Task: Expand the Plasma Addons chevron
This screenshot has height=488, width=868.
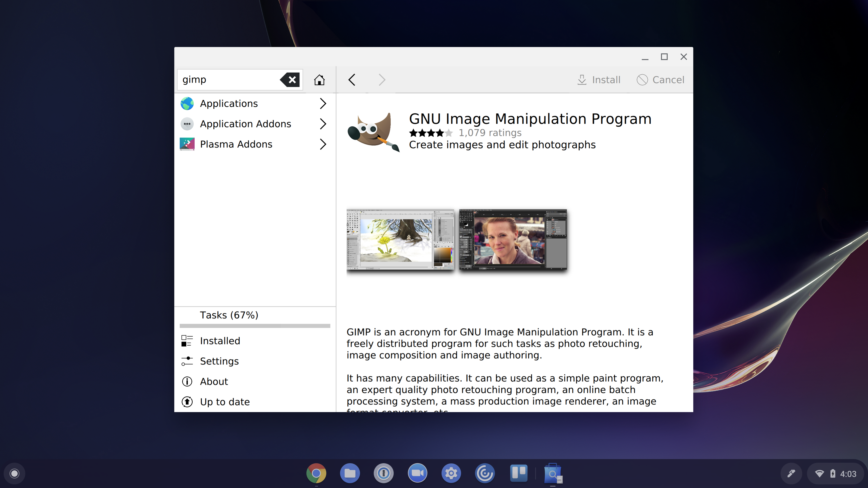Action: pos(323,144)
